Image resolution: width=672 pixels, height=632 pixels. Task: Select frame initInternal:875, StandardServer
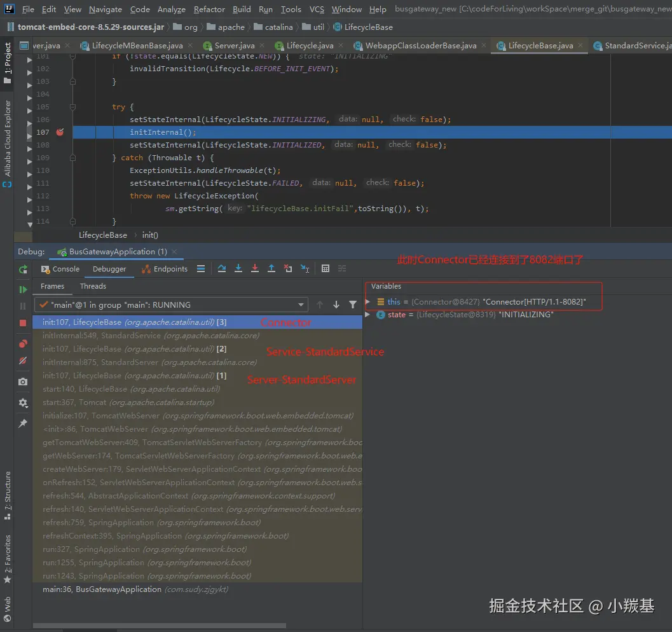197,362
